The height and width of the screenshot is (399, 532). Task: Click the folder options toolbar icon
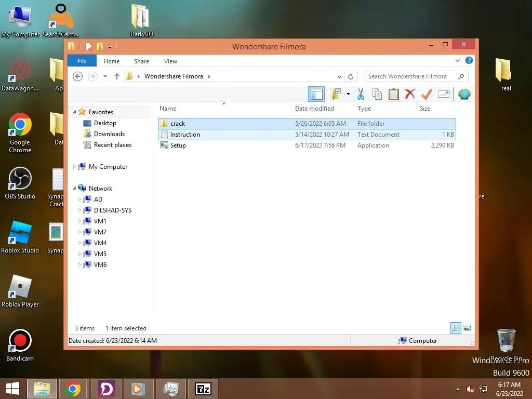click(336, 94)
